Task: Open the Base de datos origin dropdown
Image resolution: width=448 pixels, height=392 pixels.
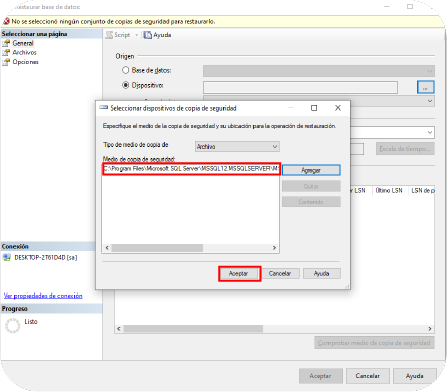Action: 319,71
